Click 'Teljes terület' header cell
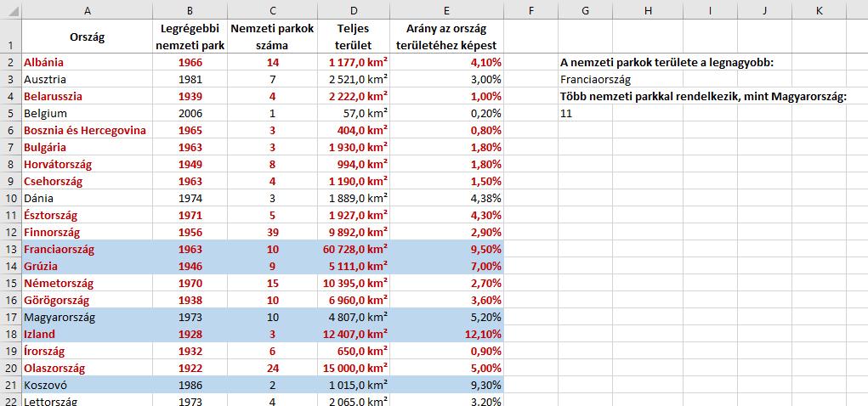This screenshot has width=868, height=406. point(353,37)
